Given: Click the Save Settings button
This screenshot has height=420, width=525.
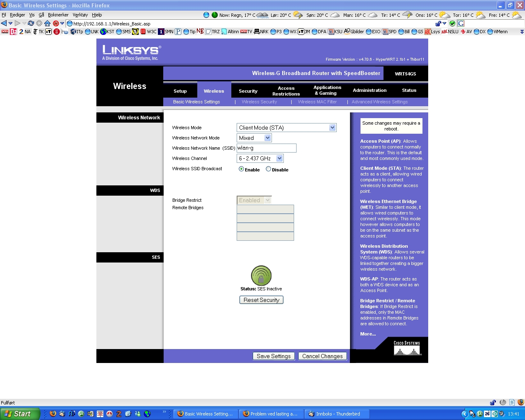Looking at the screenshot, I should pyautogui.click(x=274, y=356).
